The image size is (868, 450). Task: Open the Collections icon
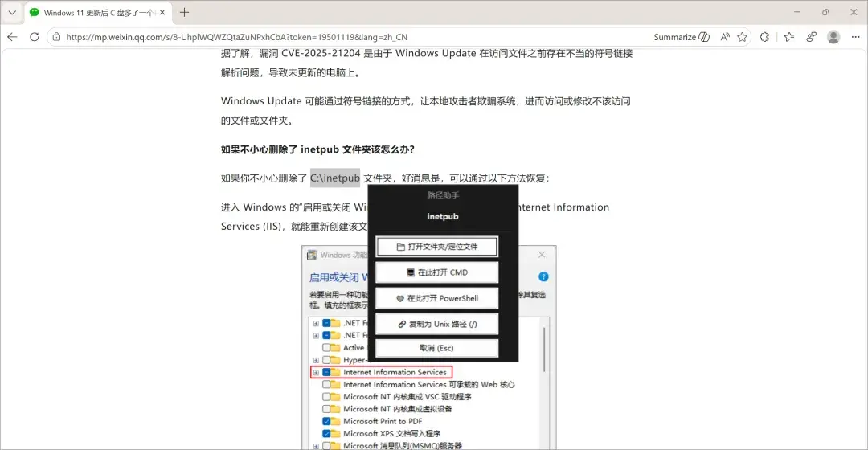coord(812,37)
